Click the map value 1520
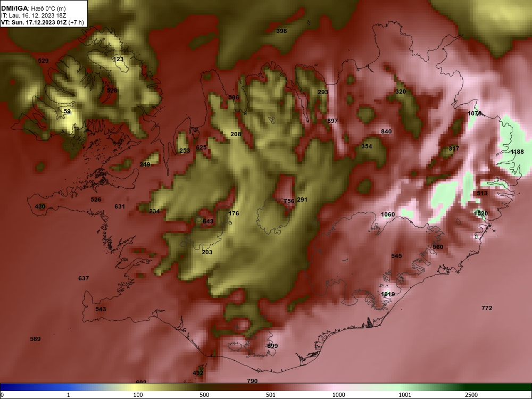Screen dimensions: 532x399 coord(481,213)
